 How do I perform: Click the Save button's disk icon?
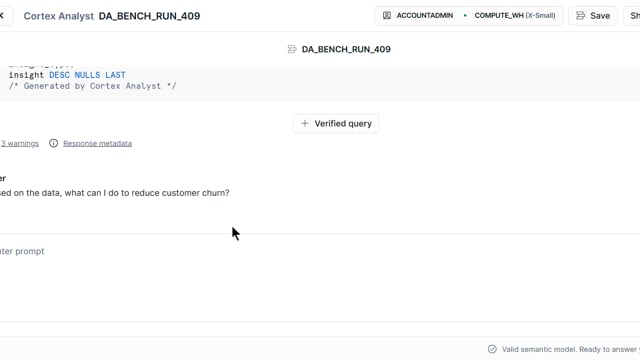[580, 16]
